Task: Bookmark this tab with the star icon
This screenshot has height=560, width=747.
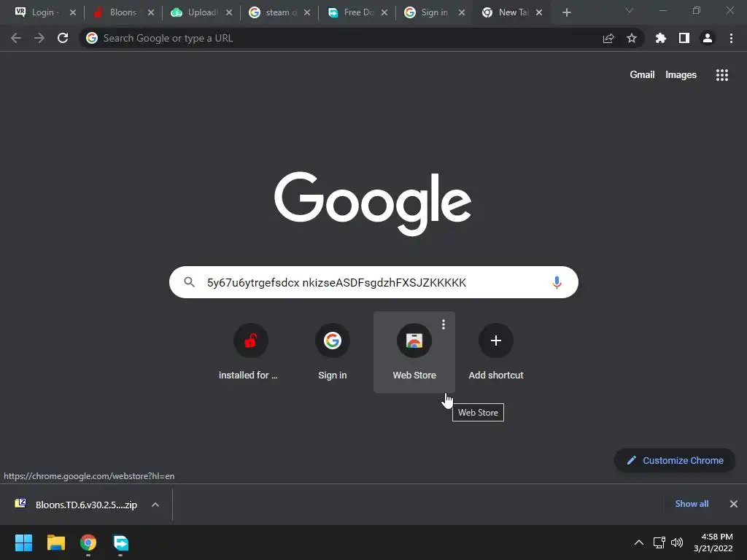Action: [x=632, y=38]
